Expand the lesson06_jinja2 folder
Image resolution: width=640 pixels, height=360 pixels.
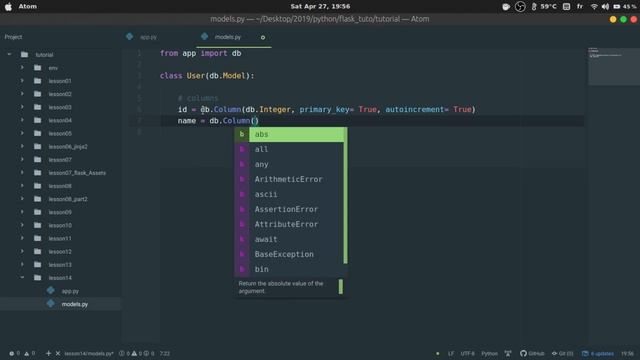click(22, 146)
